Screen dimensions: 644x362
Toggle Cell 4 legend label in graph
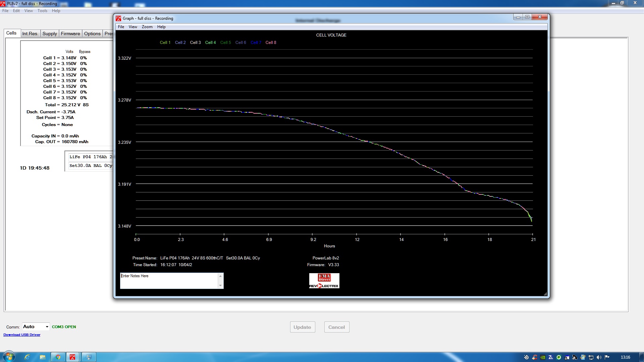coord(210,43)
